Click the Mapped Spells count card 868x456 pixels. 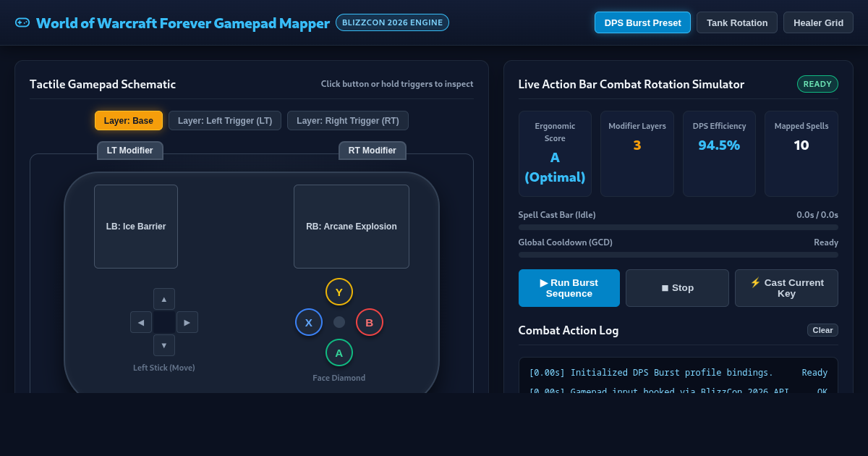point(801,153)
